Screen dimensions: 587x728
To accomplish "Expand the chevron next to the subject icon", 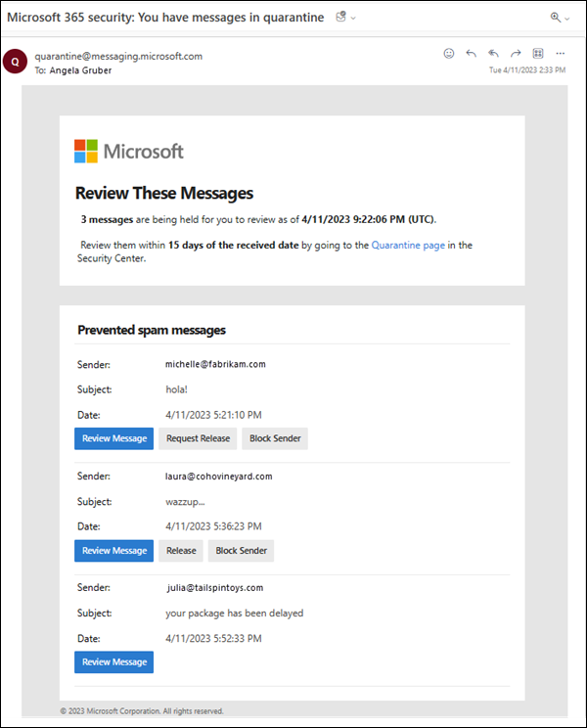I will coord(353,19).
